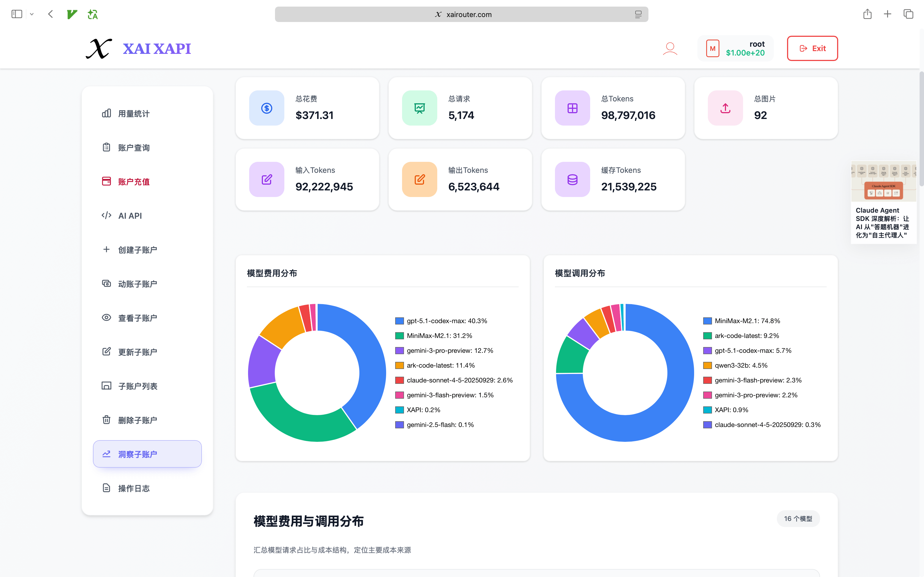The image size is (924, 577).
Task: Show the tab overview icon
Action: [x=908, y=14]
